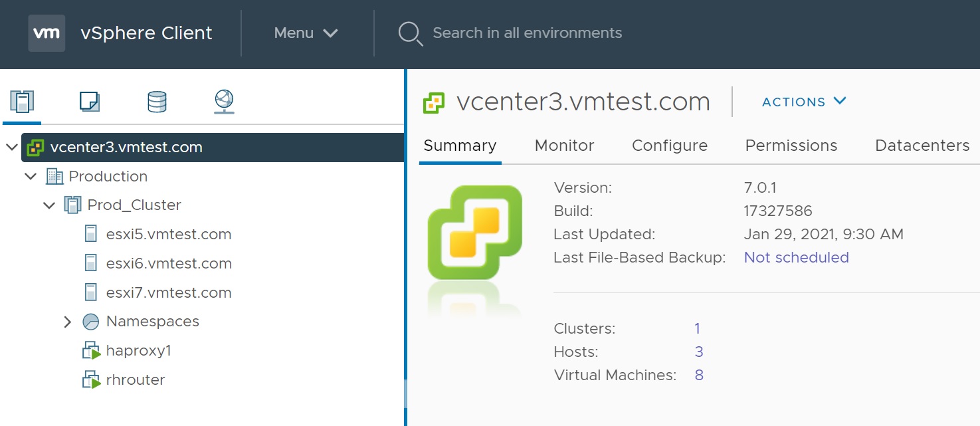Open the ACTIONS dropdown menu
980x426 pixels.
click(804, 102)
